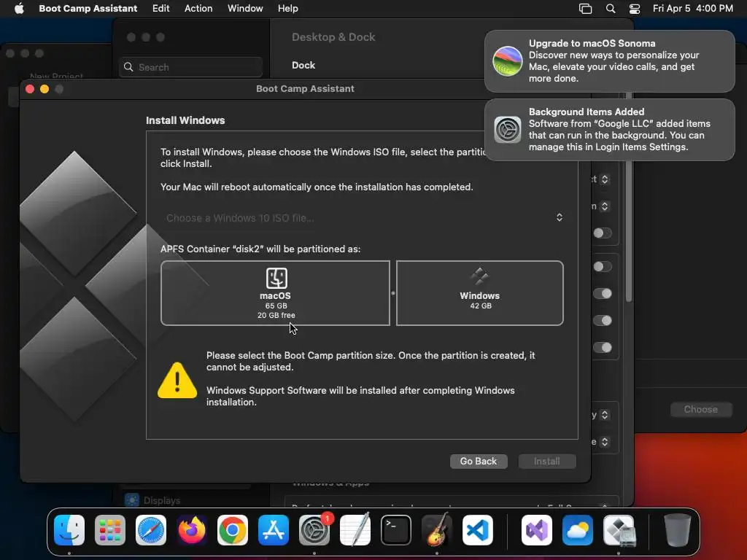The image size is (747, 560).
Task: Select Displays in the Settings sidebar
Action: 162,500
